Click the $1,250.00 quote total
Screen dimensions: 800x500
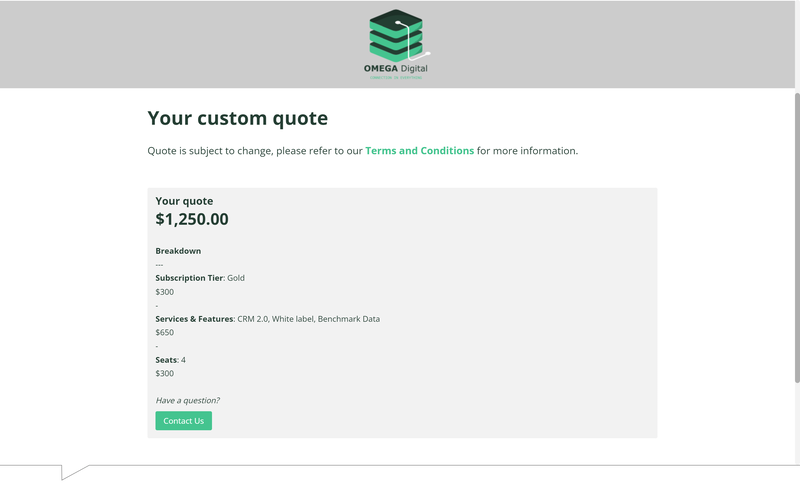pyautogui.click(x=192, y=219)
